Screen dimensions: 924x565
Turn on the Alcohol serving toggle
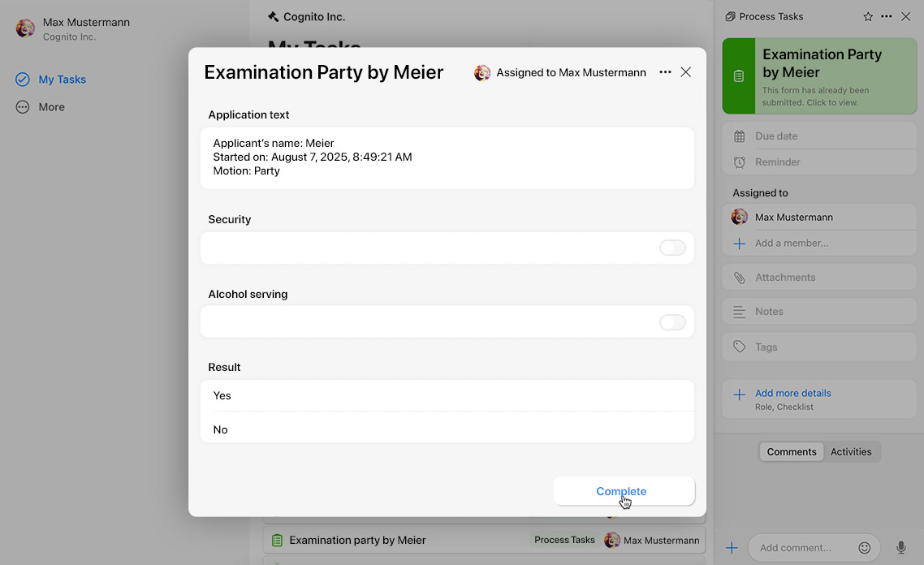click(x=672, y=323)
